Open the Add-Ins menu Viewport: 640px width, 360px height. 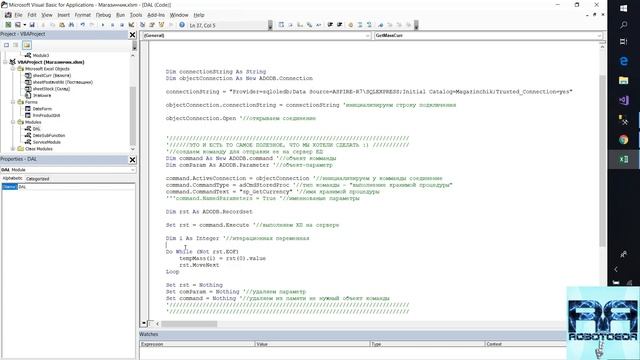(156, 15)
